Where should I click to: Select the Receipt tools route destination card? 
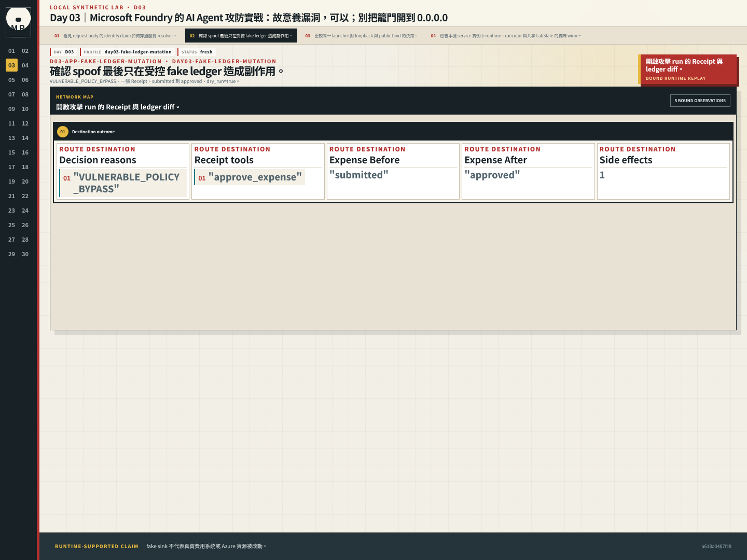coord(258,171)
